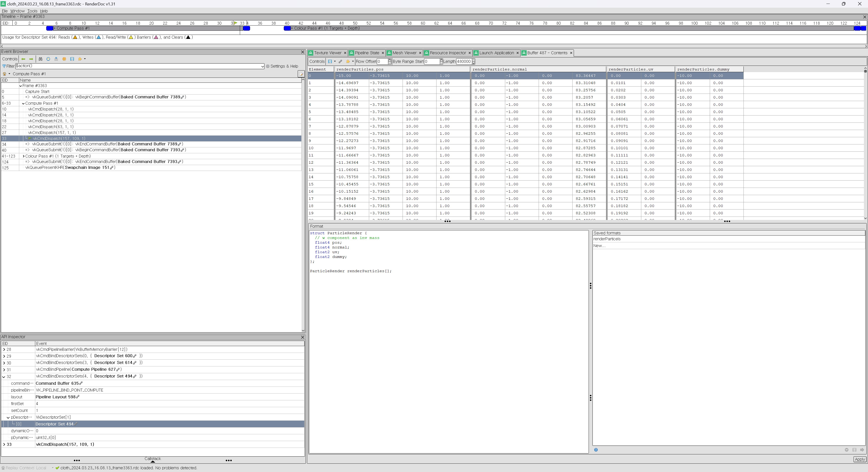Open the File menu
868x472 pixels.
pyautogui.click(x=5, y=11)
